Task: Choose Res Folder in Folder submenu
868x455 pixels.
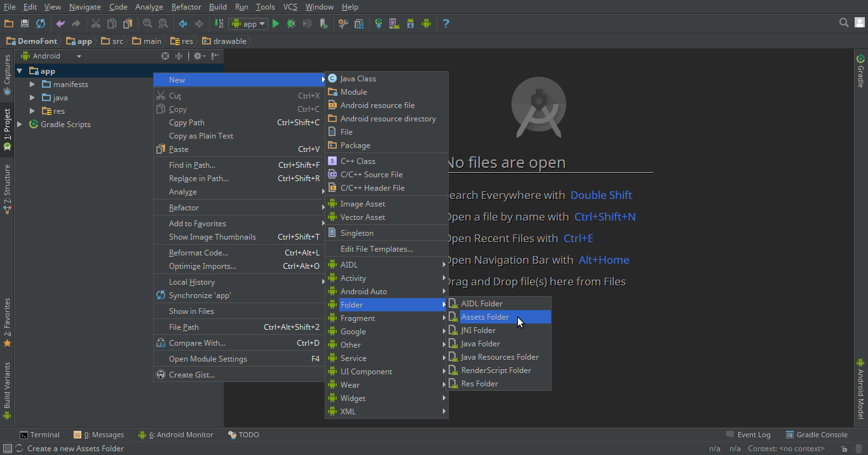Action: coord(499,384)
